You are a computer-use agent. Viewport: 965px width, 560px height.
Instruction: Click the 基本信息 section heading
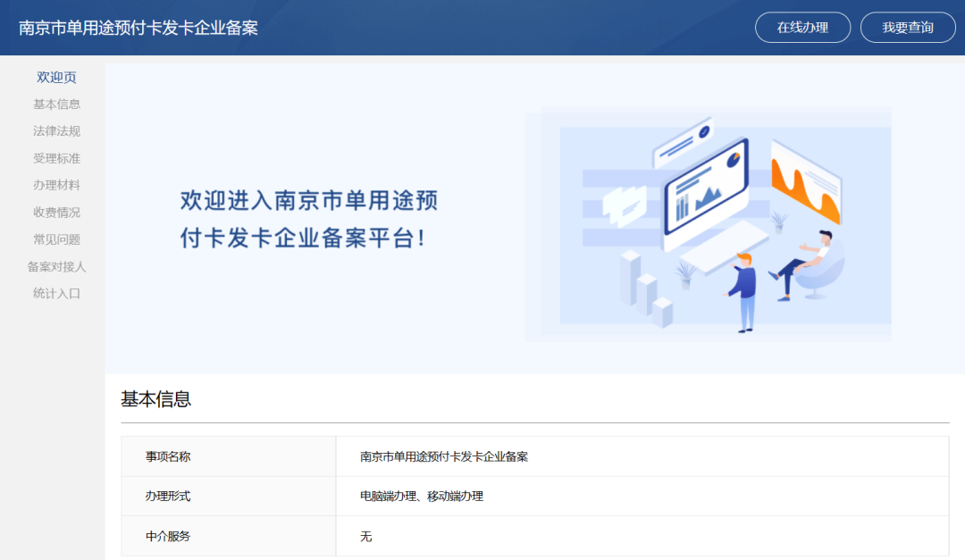tap(155, 398)
